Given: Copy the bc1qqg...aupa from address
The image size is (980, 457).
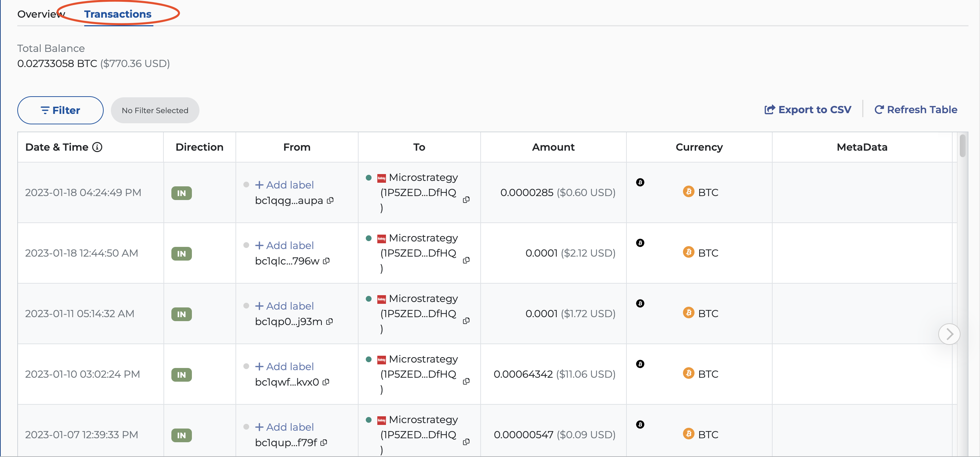Looking at the screenshot, I should click(x=330, y=200).
